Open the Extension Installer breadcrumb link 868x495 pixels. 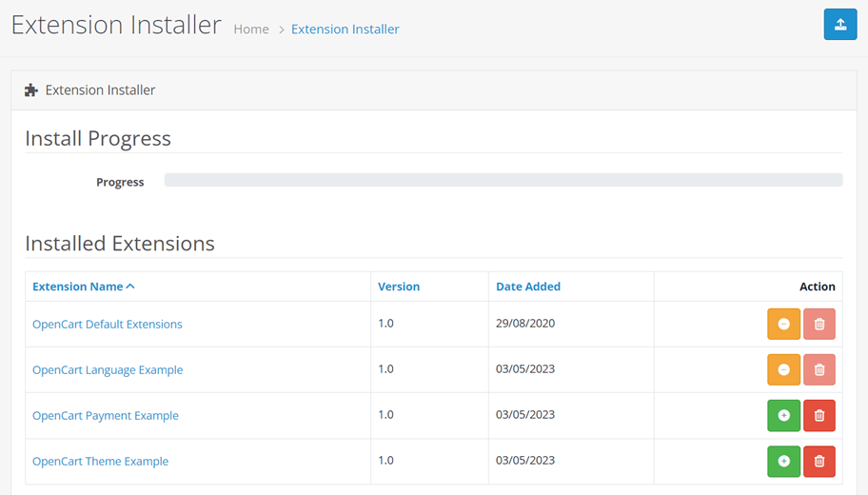(345, 29)
